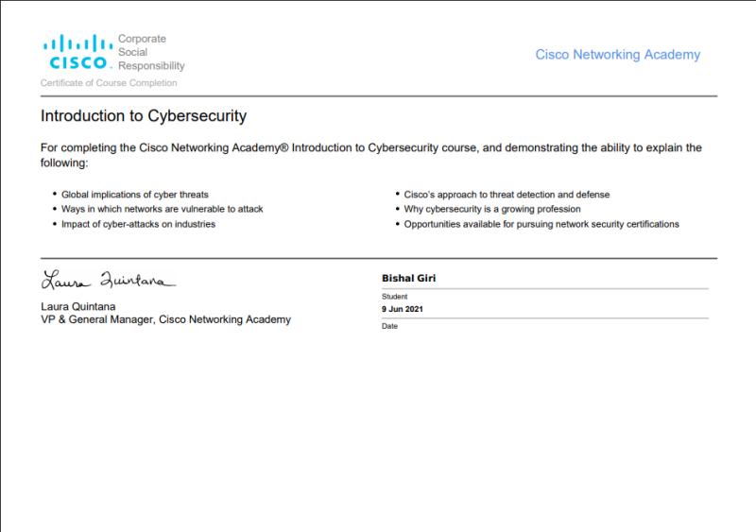Click the Cisco logo
The image size is (756, 532).
(77, 53)
